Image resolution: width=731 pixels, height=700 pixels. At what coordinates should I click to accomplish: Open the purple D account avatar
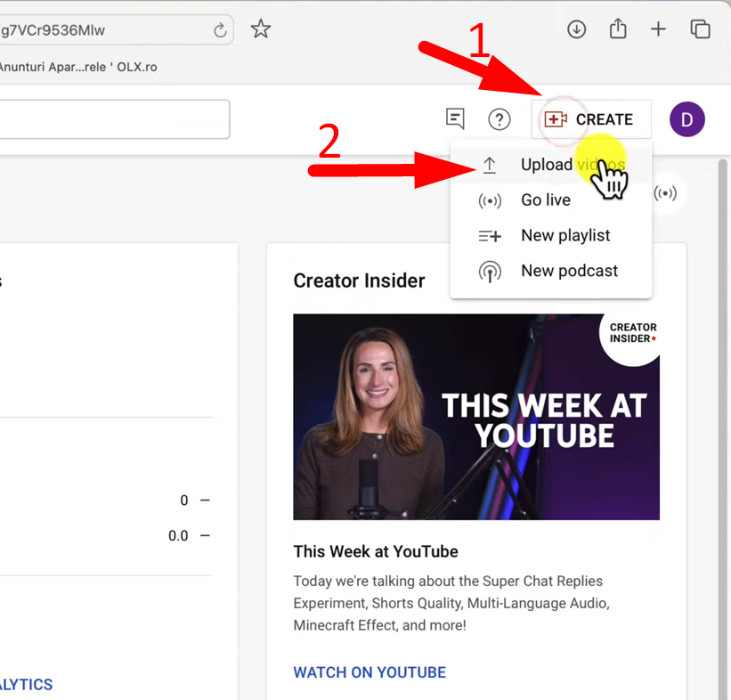[x=687, y=119]
